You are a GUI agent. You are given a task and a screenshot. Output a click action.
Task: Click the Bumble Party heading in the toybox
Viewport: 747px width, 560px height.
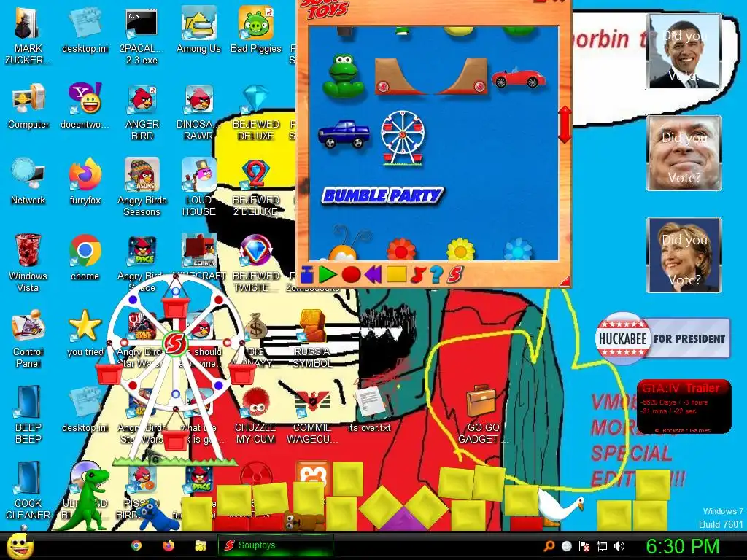(382, 195)
